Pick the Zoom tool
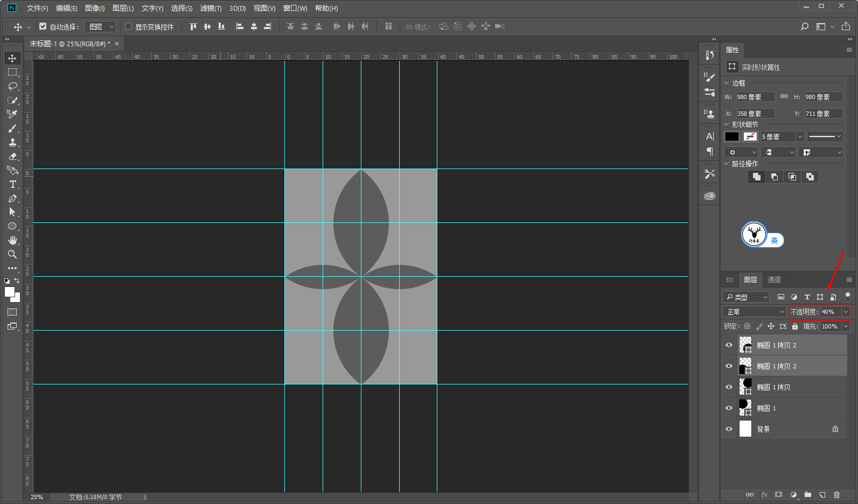The height and width of the screenshot is (504, 858). [x=12, y=254]
